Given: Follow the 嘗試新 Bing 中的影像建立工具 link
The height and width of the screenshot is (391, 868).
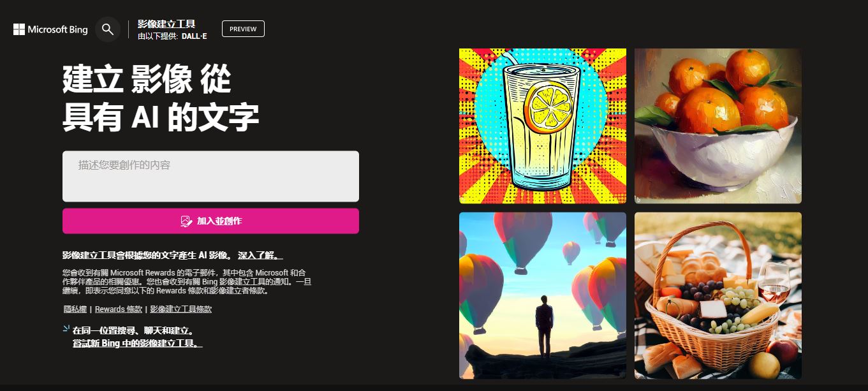Looking at the screenshot, I should [x=138, y=343].
